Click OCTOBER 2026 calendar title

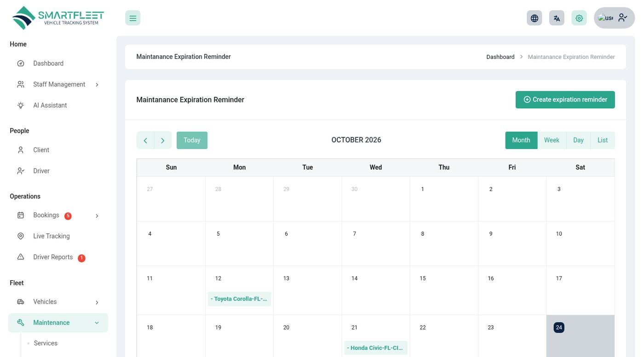tap(356, 140)
